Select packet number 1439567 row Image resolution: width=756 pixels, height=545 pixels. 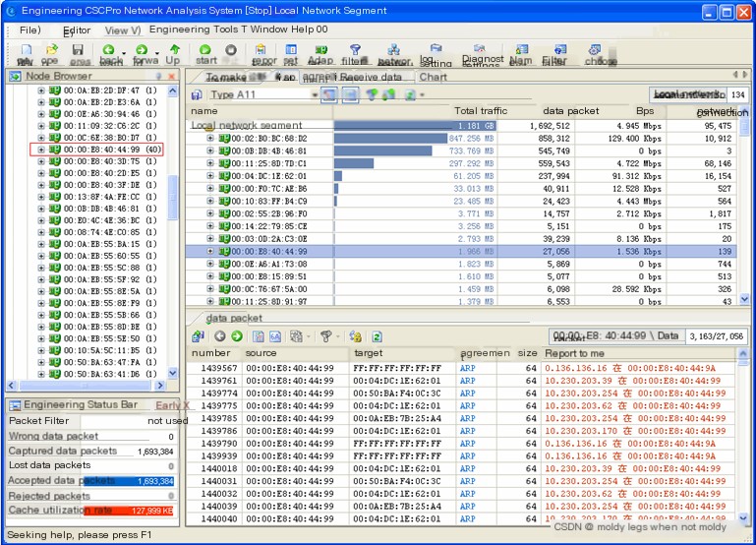pos(462,368)
